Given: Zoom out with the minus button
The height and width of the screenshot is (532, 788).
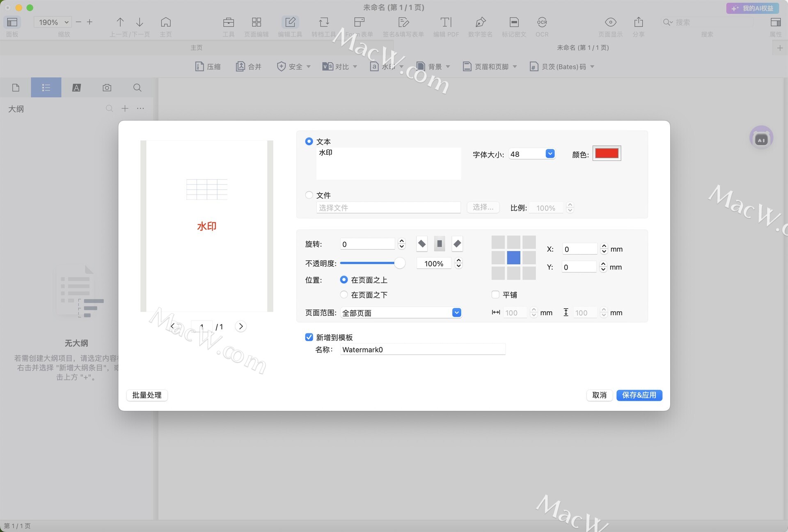Looking at the screenshot, I should coord(78,22).
